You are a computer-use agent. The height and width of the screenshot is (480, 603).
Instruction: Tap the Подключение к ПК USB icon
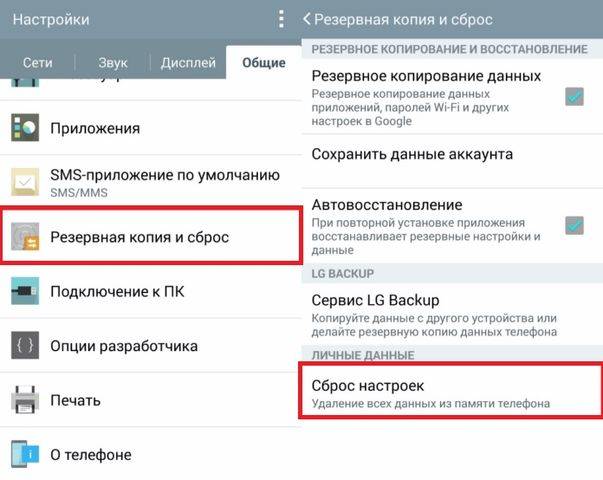25,292
